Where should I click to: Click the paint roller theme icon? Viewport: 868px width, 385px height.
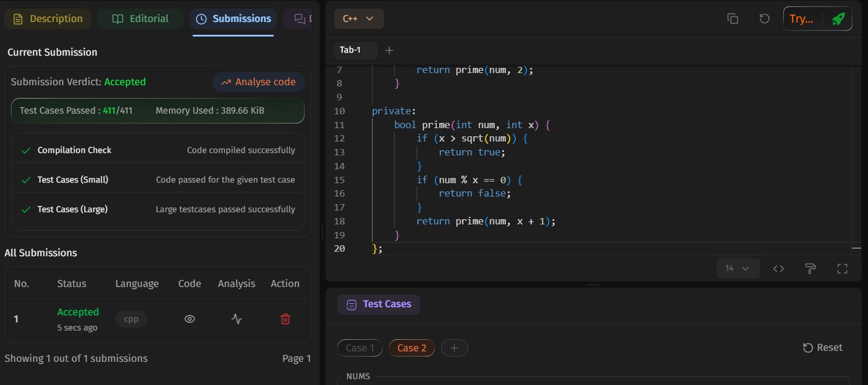pyautogui.click(x=811, y=268)
